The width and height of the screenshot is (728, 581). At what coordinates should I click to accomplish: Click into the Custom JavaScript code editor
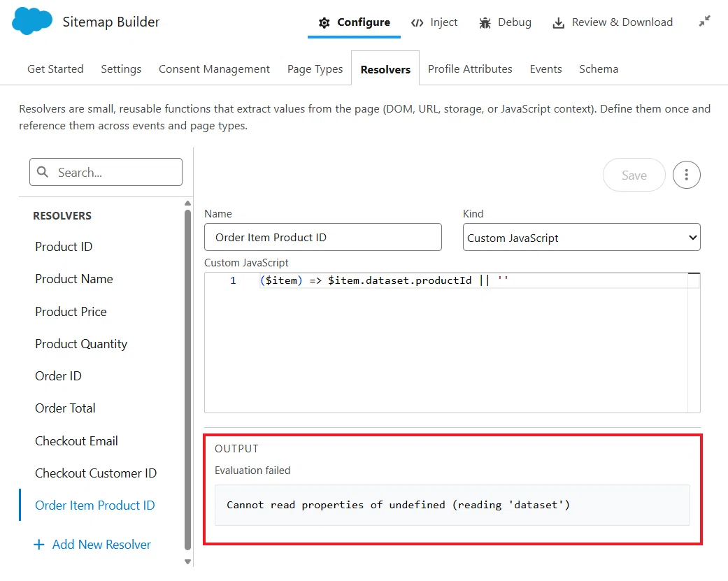(452, 343)
